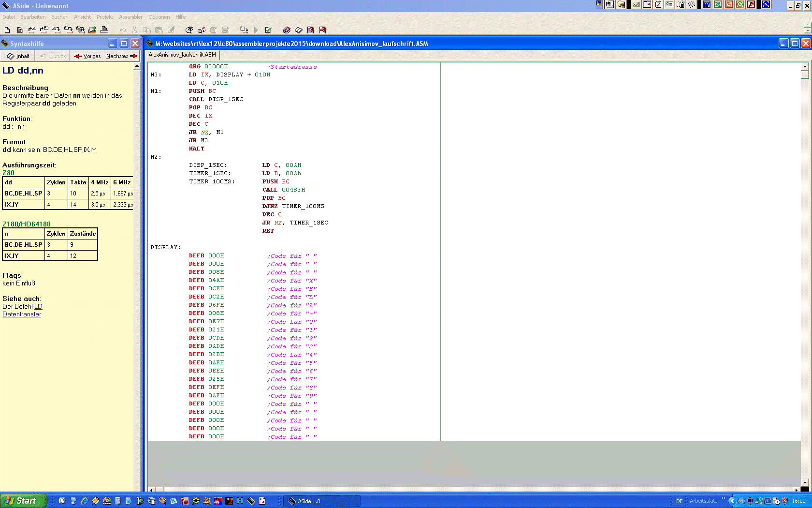The image size is (812, 508).
Task: Click the task clipboard shortcut icon
Action: pos(658,5)
